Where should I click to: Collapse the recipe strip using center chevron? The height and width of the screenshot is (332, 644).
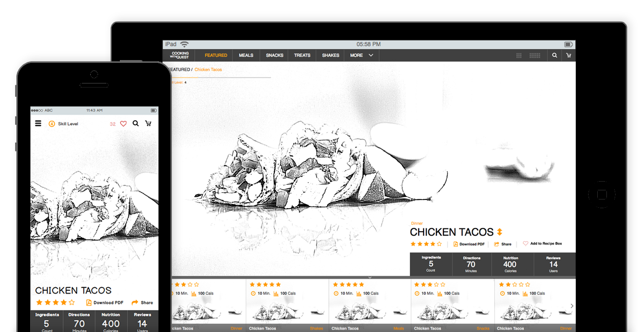tap(370, 277)
